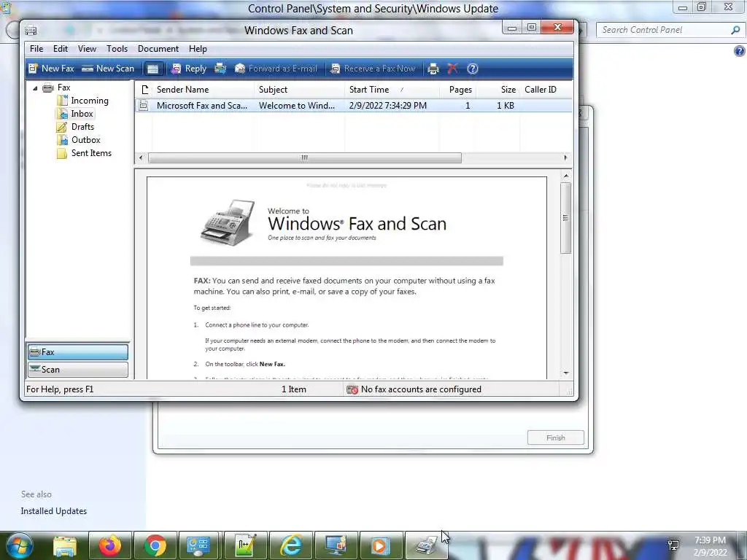
Task: Click the fax account status icon
Action: coord(352,390)
